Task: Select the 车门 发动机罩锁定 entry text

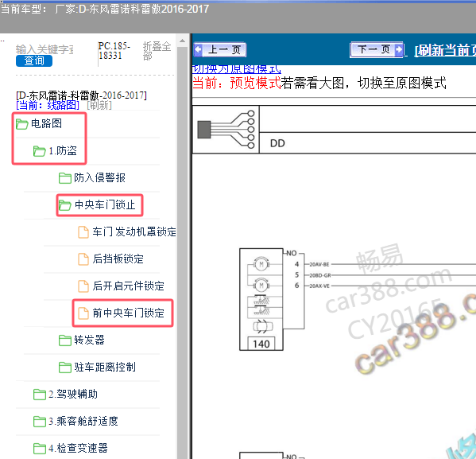Action: [134, 232]
